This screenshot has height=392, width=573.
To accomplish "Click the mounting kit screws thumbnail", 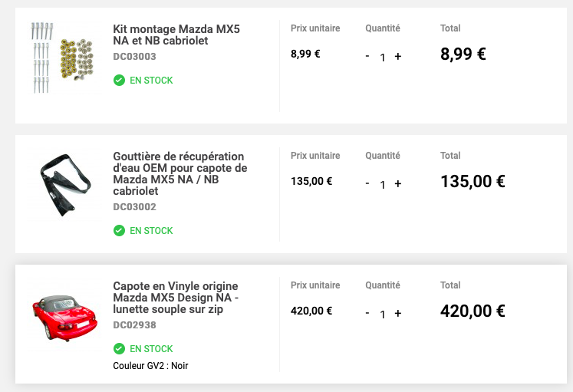I will 63,58.
